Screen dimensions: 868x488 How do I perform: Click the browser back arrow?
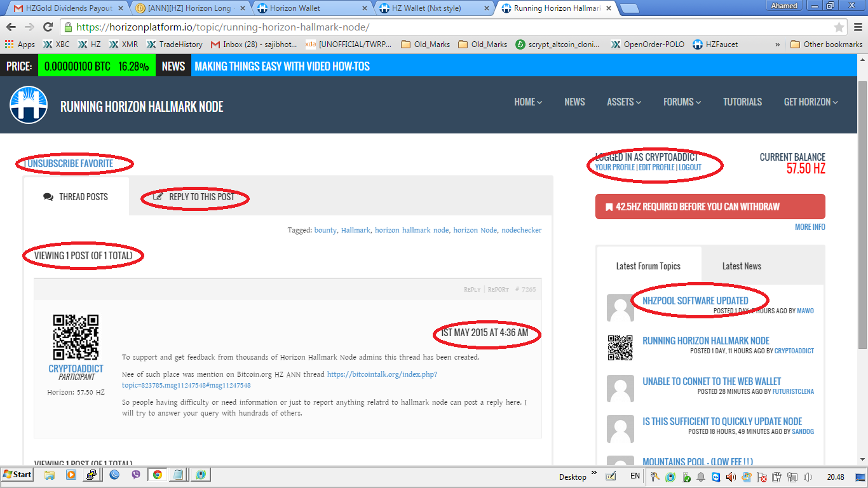(11, 27)
